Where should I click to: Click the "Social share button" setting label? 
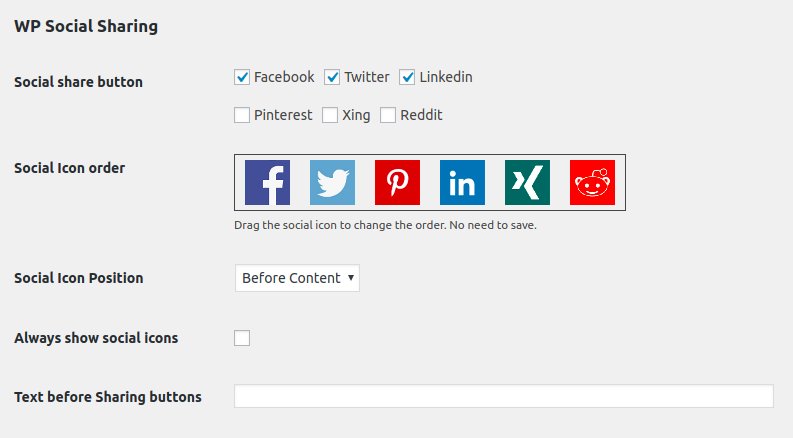pyautogui.click(x=78, y=82)
